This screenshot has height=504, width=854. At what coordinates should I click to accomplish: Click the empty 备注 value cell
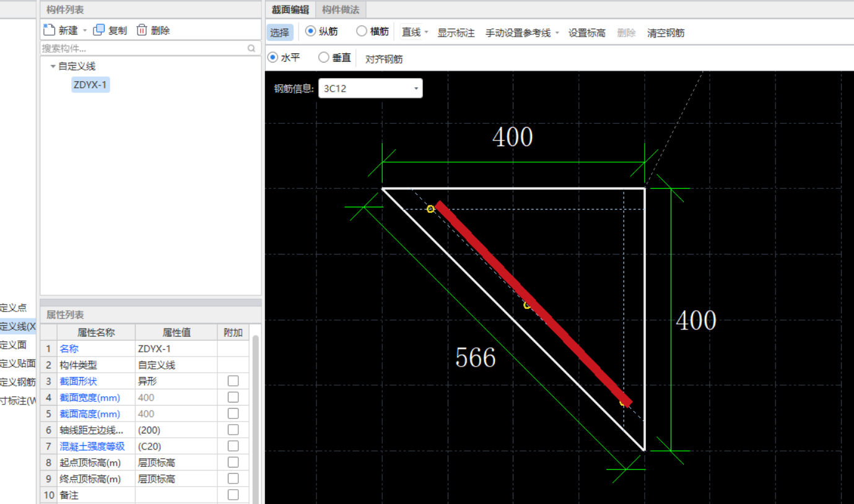(176, 495)
